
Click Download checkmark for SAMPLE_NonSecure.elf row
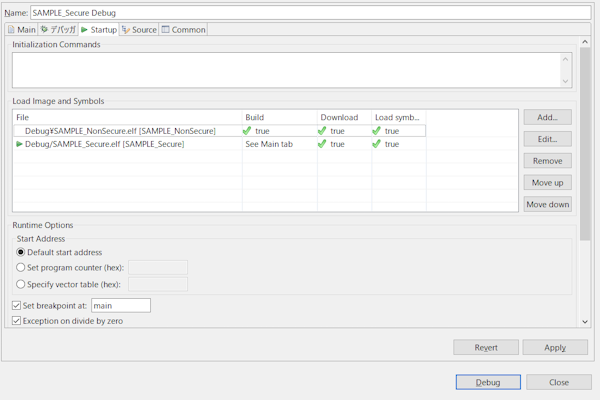click(322, 131)
